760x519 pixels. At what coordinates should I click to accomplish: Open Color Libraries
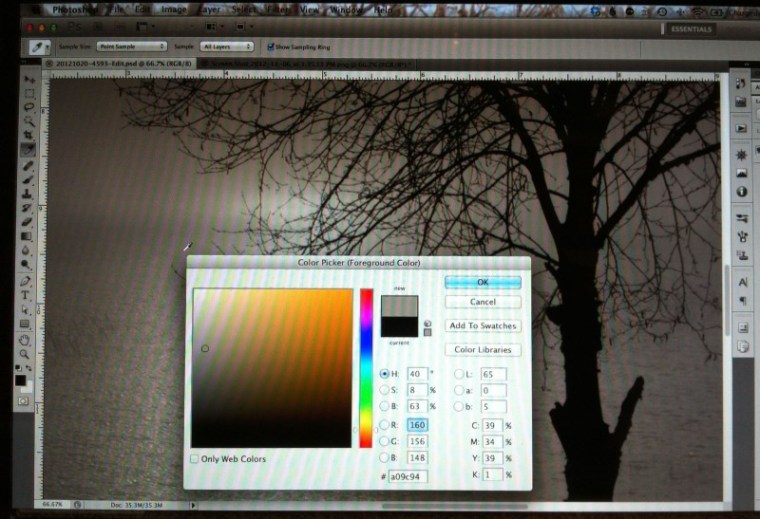click(483, 349)
